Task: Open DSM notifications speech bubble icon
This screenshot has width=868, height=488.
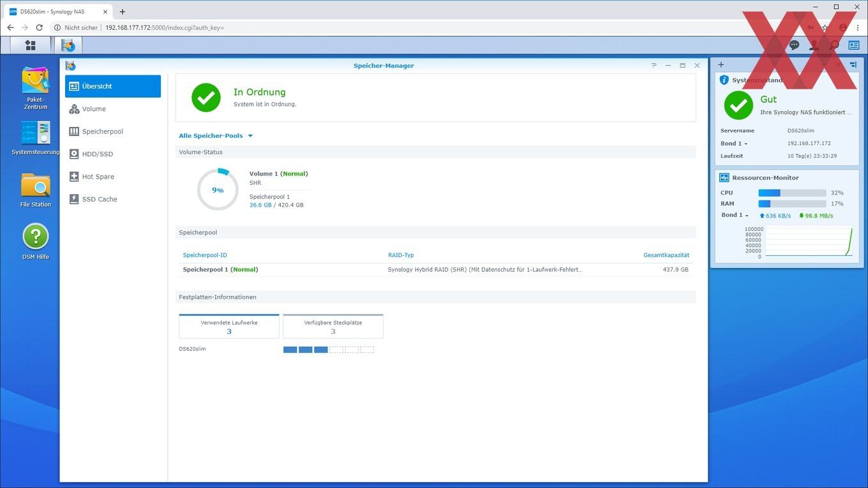Action: pyautogui.click(x=794, y=45)
